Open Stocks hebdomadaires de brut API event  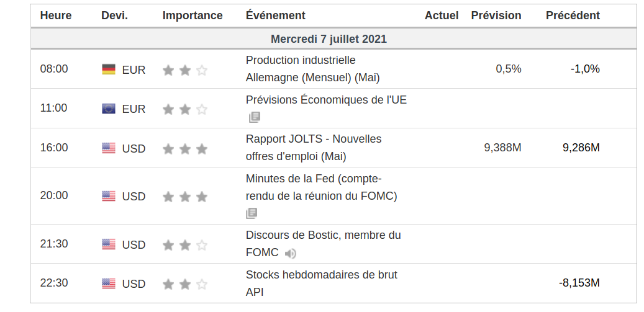321,275
